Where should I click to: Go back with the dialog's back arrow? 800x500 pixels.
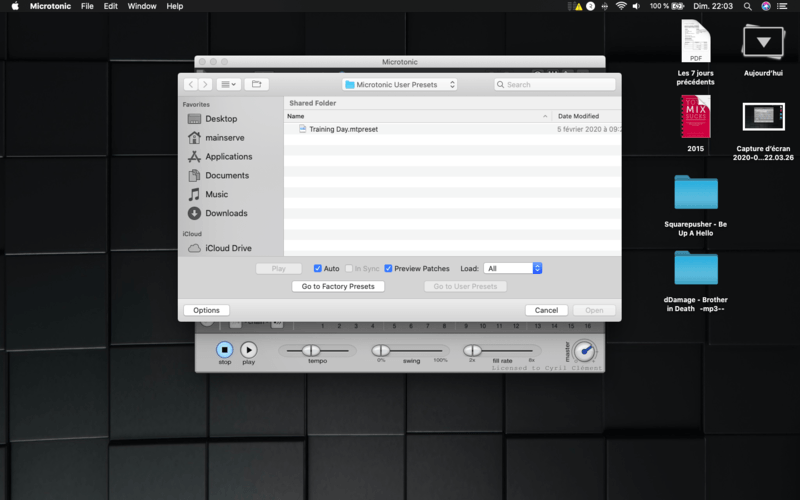(191, 84)
